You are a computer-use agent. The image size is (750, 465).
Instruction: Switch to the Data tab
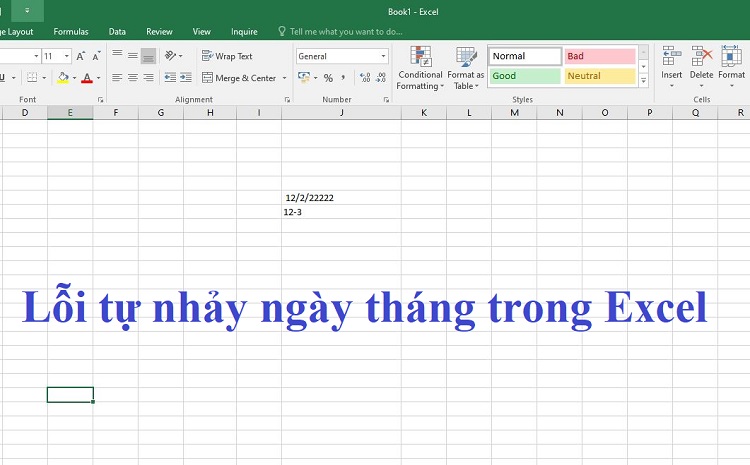pyautogui.click(x=117, y=32)
